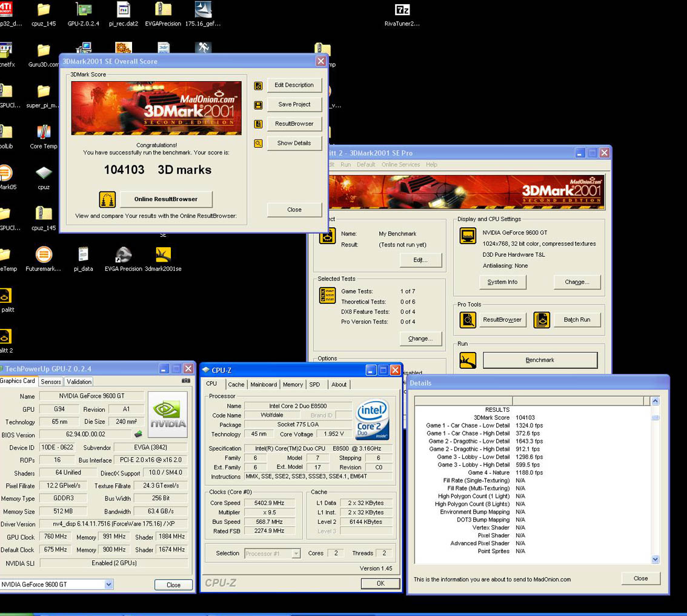Click the Show Details magnifier icon
The image size is (687, 616).
pyautogui.click(x=259, y=144)
